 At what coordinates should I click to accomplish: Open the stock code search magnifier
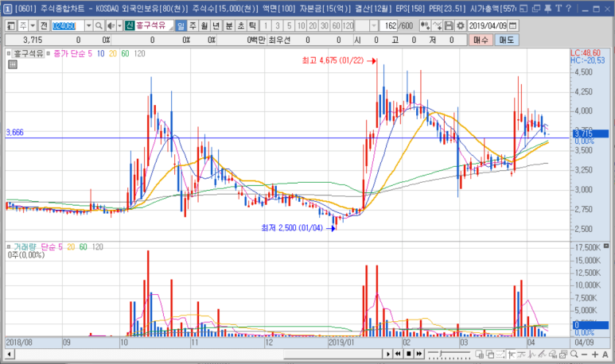point(99,26)
